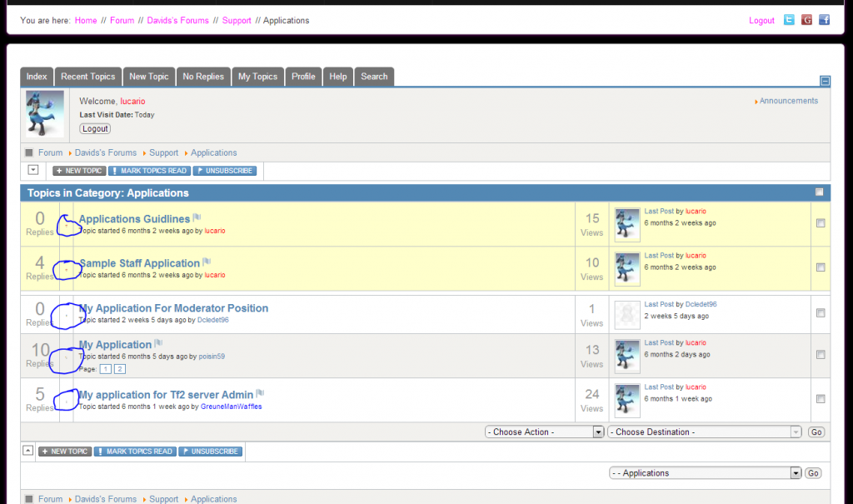
Task: Click the top MARK TOPICS READ button
Action: (x=149, y=171)
